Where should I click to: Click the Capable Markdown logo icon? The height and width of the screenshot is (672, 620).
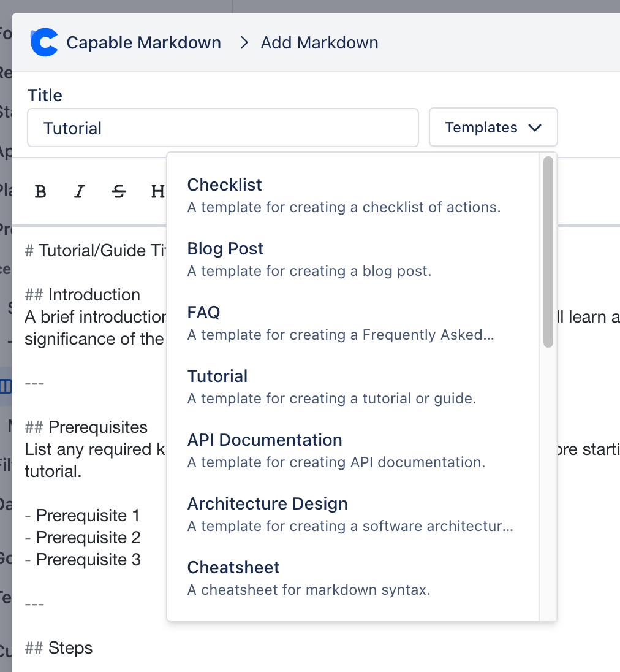click(44, 43)
